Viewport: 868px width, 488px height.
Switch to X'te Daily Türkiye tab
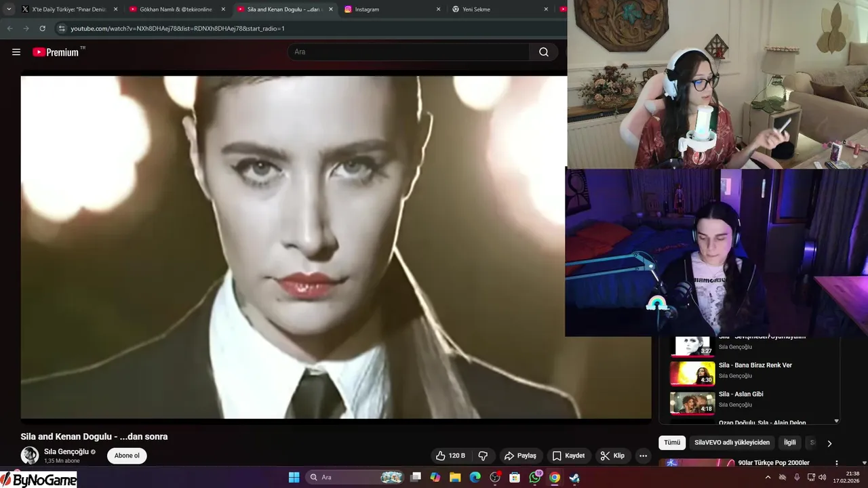(68, 9)
